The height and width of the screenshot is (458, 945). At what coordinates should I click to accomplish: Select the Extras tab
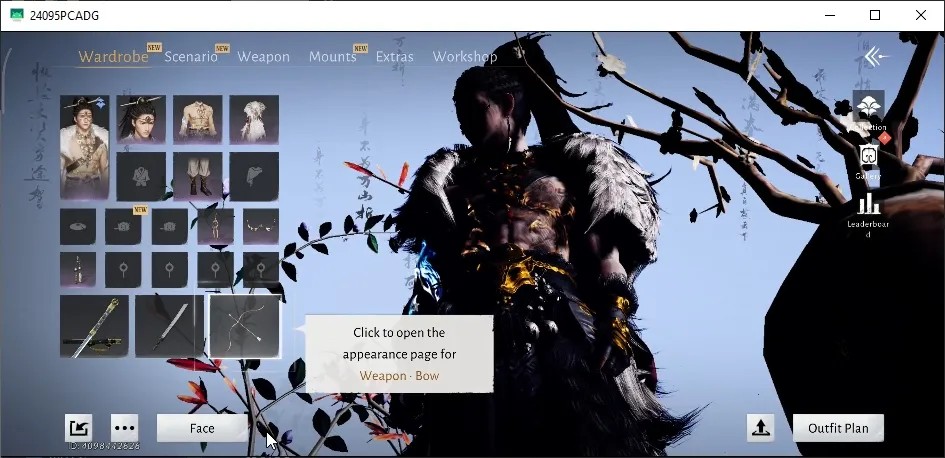[395, 57]
